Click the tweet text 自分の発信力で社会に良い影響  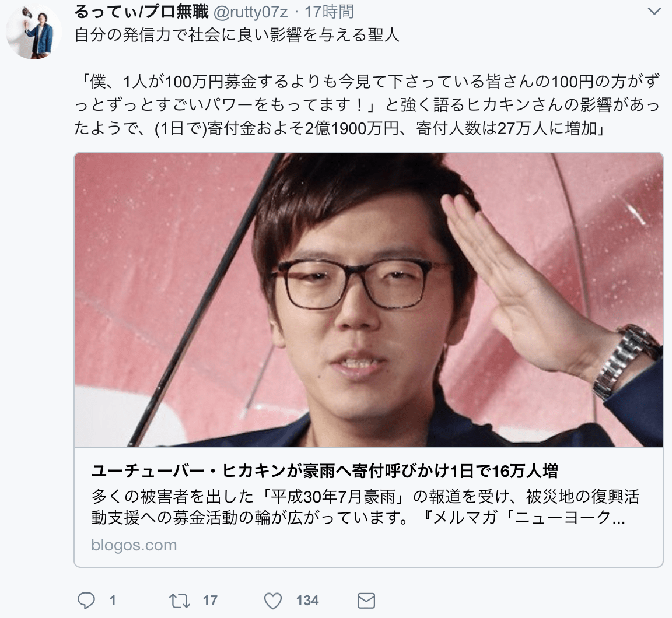tap(237, 35)
